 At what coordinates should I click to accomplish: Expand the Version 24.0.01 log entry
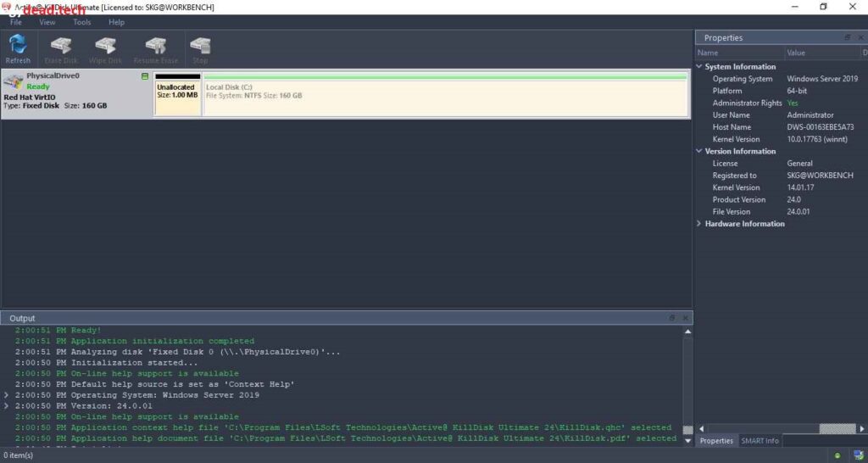pos(6,406)
